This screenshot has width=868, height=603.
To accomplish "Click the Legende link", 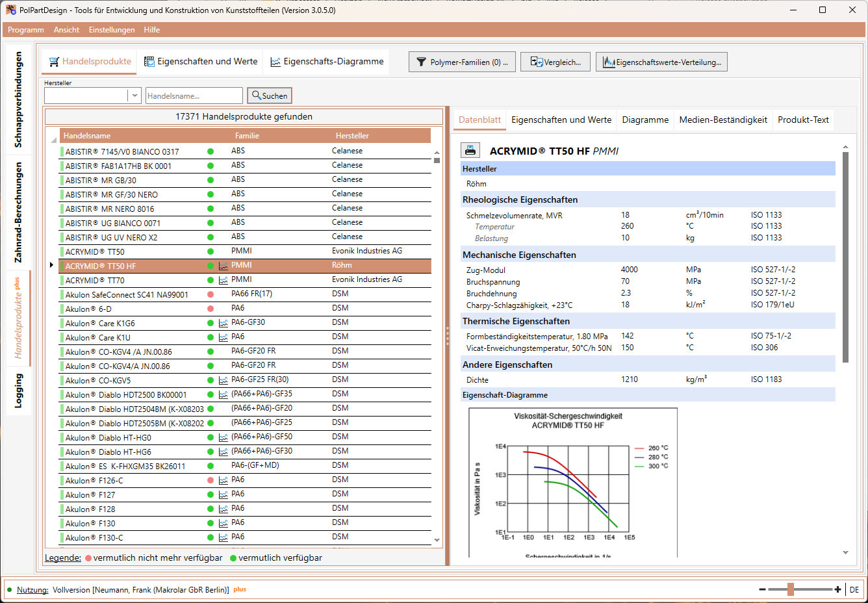I will [x=63, y=558].
